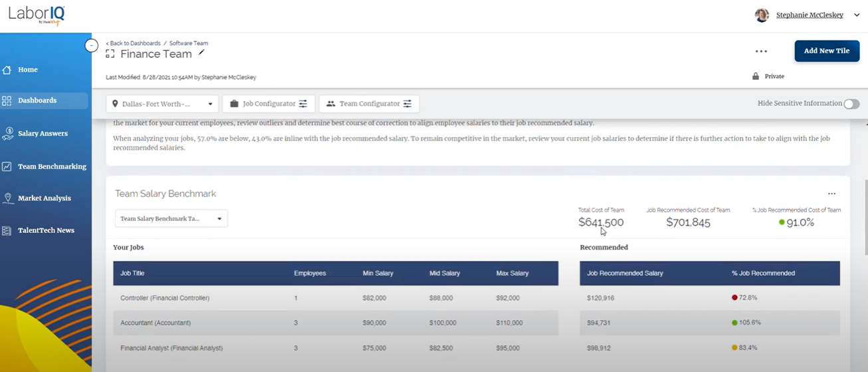Click the 91.0% team indicator
Screen dimensions: 868x372
[x=797, y=222]
